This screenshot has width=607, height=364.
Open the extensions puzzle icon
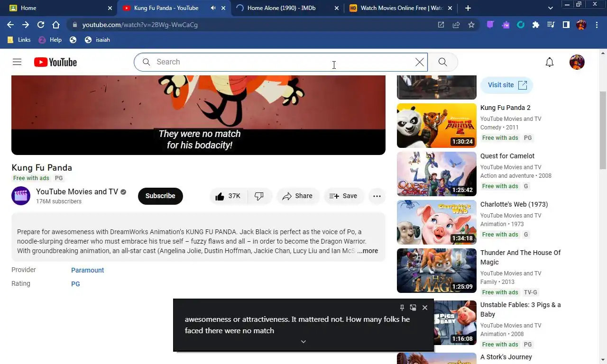[536, 25]
